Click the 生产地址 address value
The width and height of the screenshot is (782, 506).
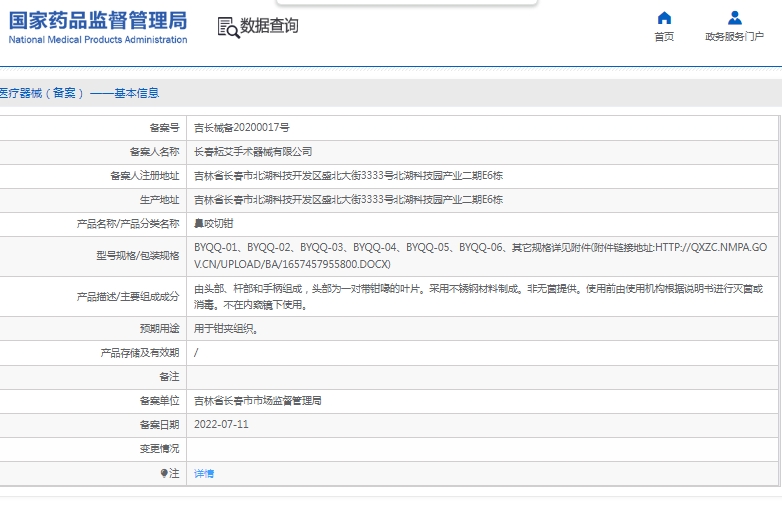[x=348, y=199]
